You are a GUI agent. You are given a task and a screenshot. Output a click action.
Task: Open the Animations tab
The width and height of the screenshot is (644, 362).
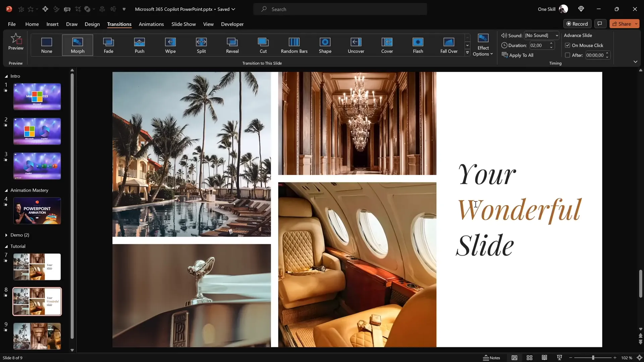151,24
